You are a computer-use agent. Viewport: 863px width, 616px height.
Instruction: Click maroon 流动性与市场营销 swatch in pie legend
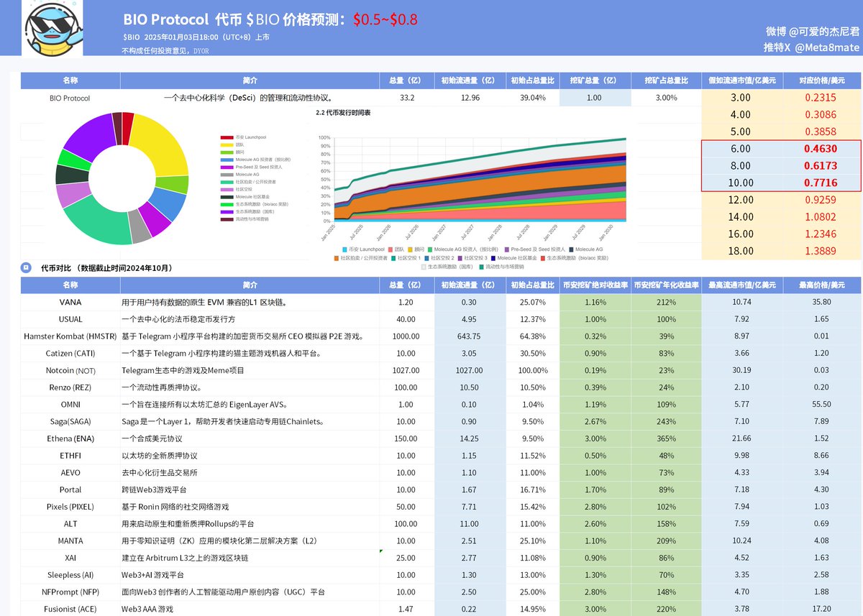(227, 219)
